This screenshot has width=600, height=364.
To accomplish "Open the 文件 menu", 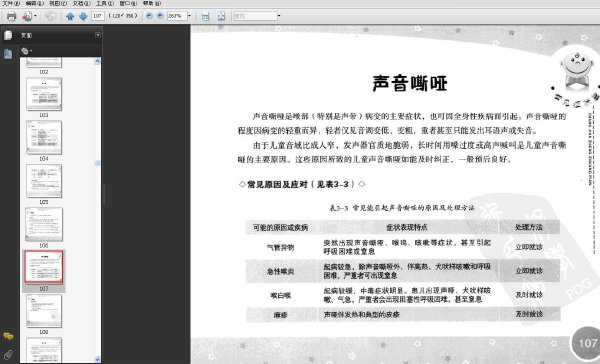I will [x=11, y=3].
